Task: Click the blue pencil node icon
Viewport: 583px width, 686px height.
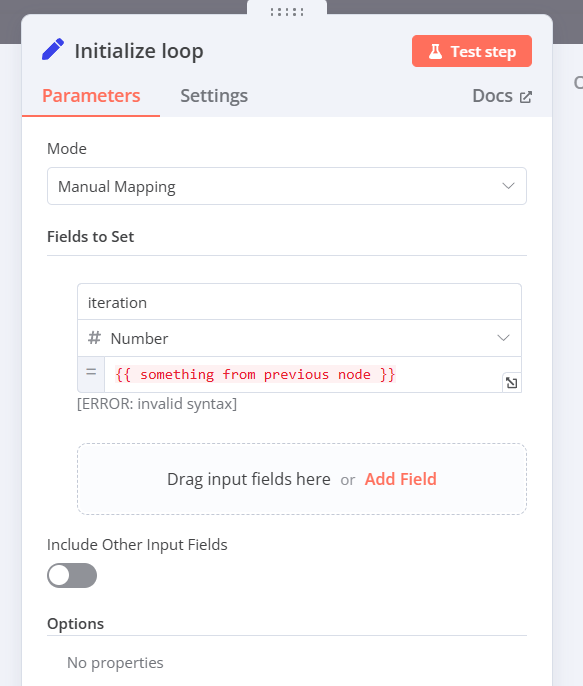Action: pos(53,49)
